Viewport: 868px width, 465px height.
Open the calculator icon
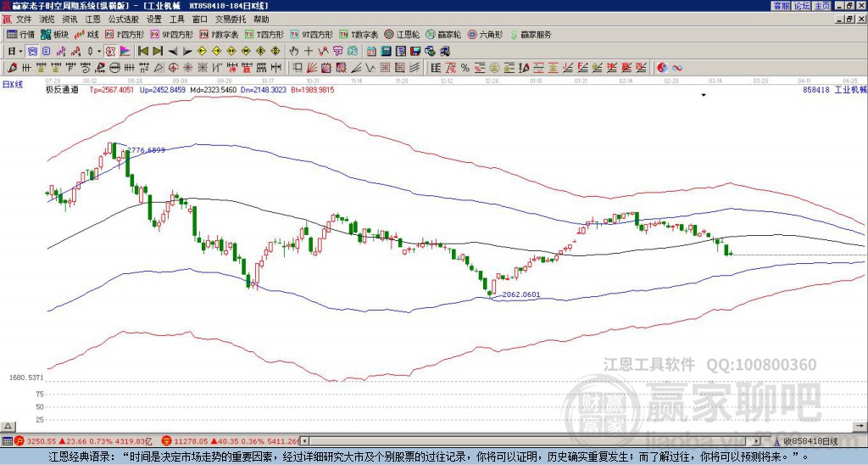tap(386, 52)
